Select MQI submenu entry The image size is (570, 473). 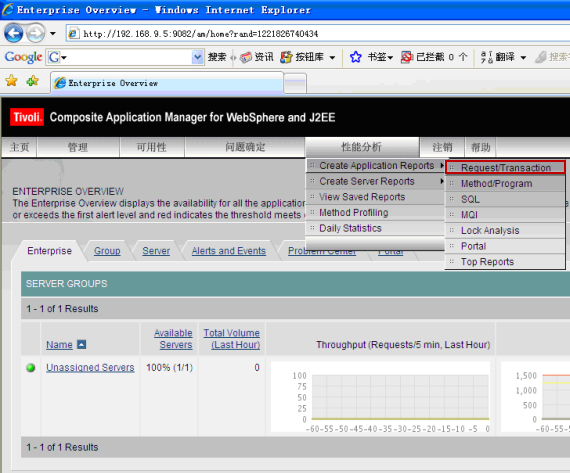click(505, 215)
